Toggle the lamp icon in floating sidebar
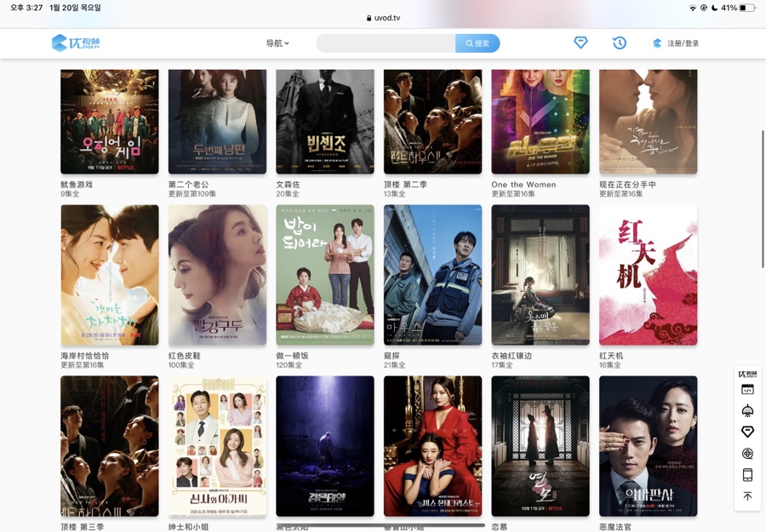766x532 pixels. (747, 410)
